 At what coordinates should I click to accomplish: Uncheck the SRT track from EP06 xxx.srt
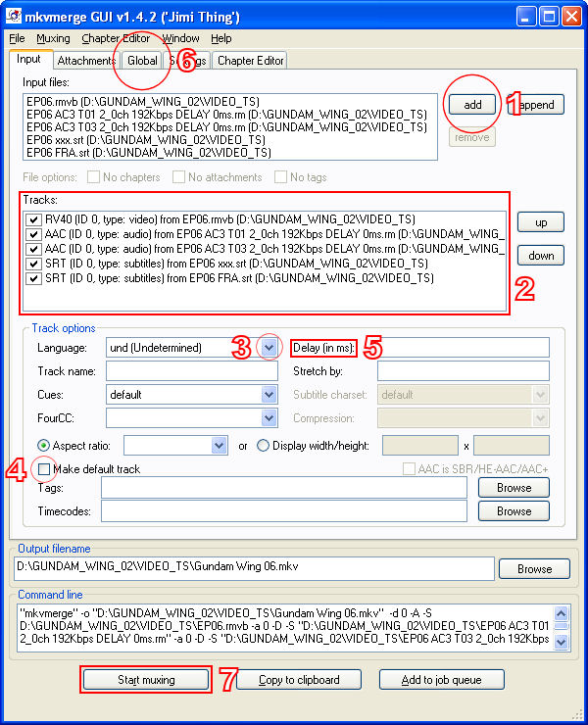(33, 264)
